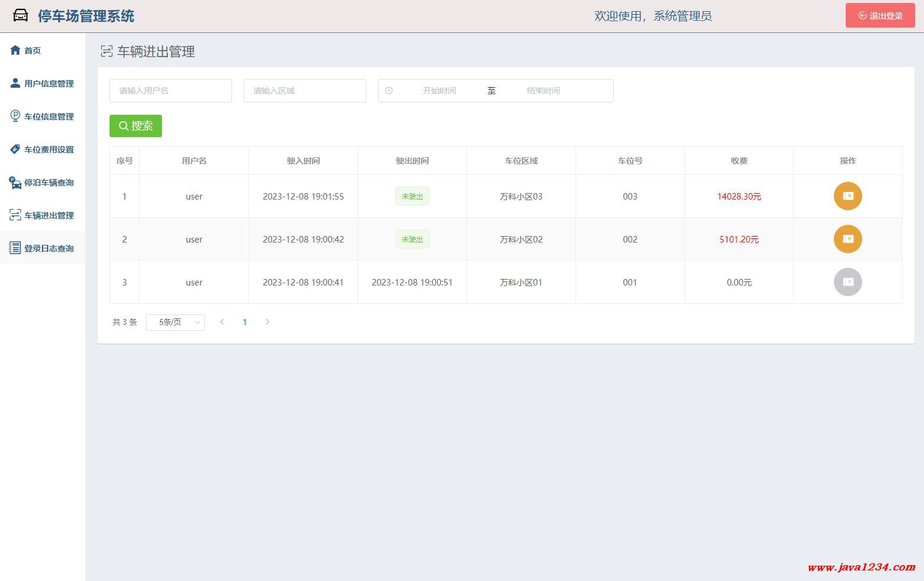Open 登录日志查询 menu

pyautogui.click(x=42, y=248)
